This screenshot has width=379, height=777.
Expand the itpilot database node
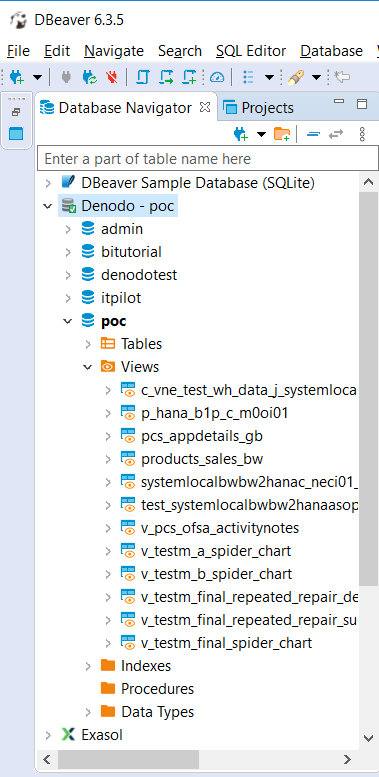pos(68,298)
